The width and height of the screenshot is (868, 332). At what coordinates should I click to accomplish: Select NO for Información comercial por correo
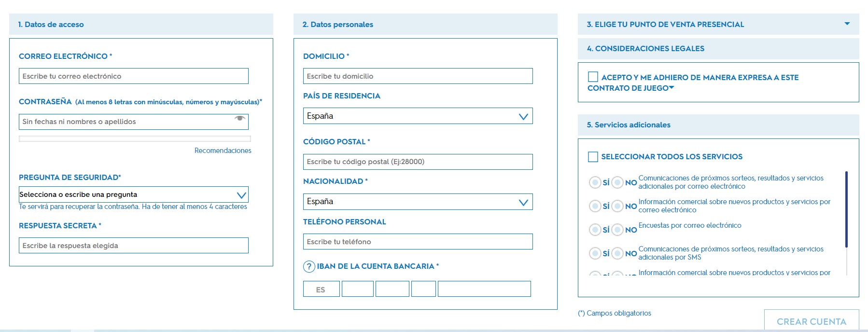(617, 206)
